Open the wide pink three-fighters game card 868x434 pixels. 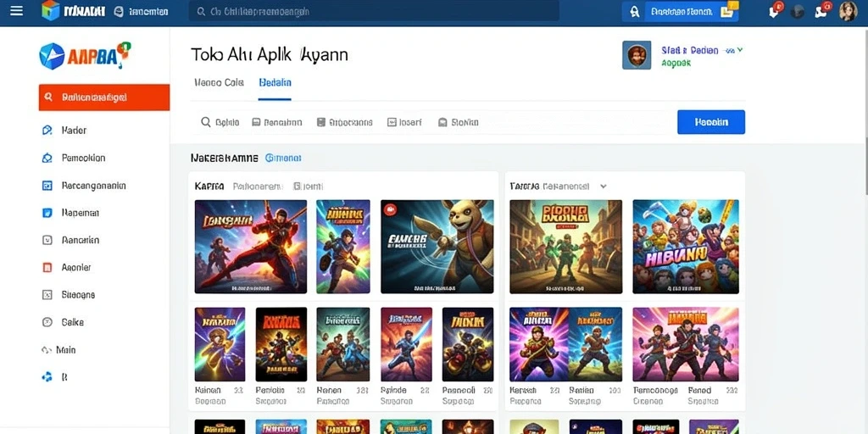686,344
